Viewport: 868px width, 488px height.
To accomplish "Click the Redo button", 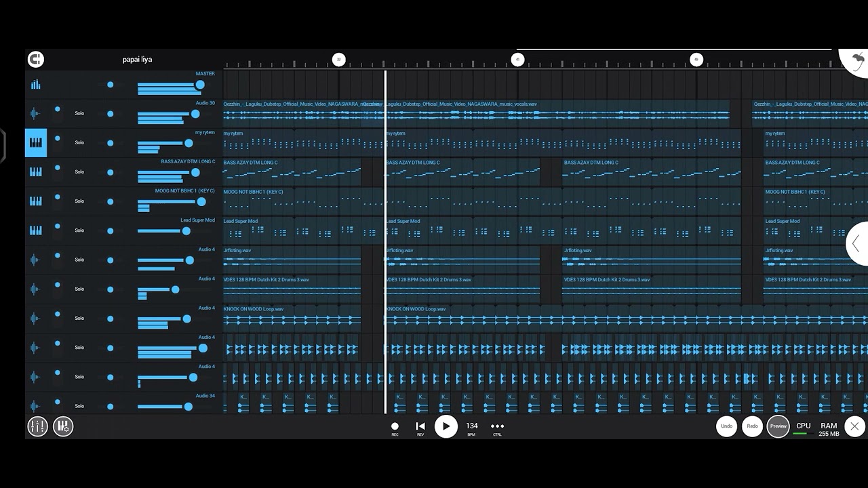I will coord(752,426).
